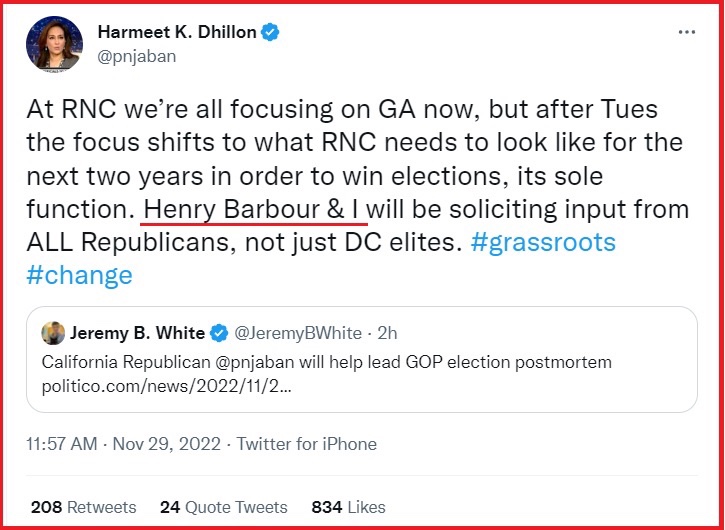Viewport: 725px width, 530px height.
Task: Click Harmeet K. Dhillon's profile picture
Action: point(57,43)
